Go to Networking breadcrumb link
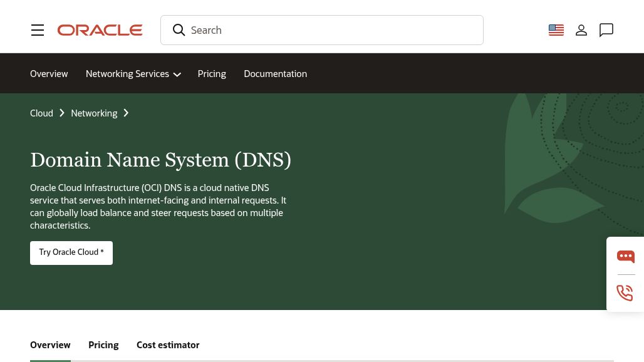Image resolution: width=644 pixels, height=362 pixels. tap(94, 113)
